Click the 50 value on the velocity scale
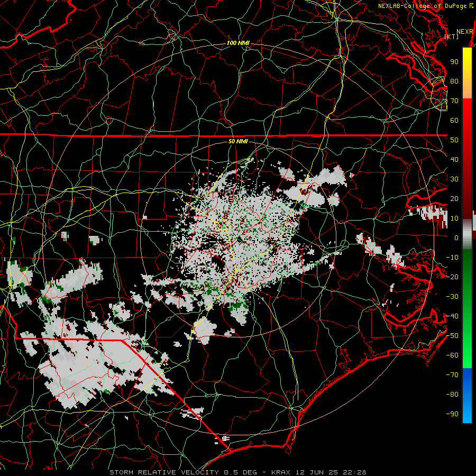The height and width of the screenshot is (476, 476). pos(454,140)
